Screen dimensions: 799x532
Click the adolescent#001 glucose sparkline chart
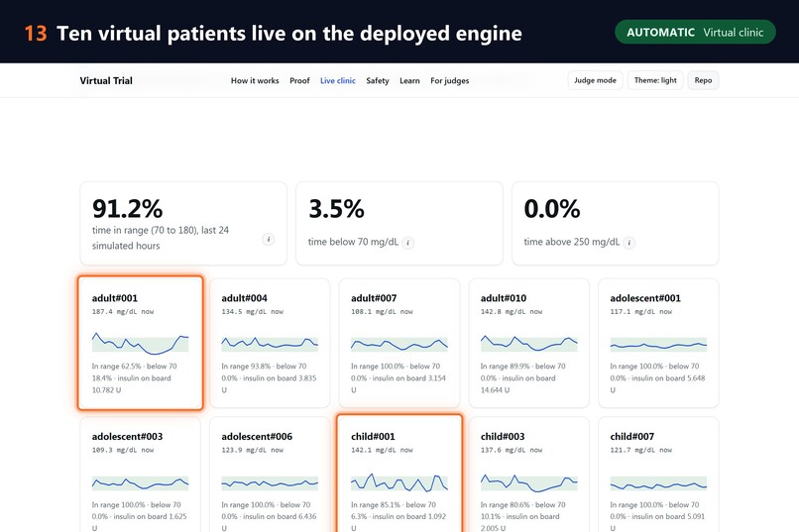coord(658,345)
